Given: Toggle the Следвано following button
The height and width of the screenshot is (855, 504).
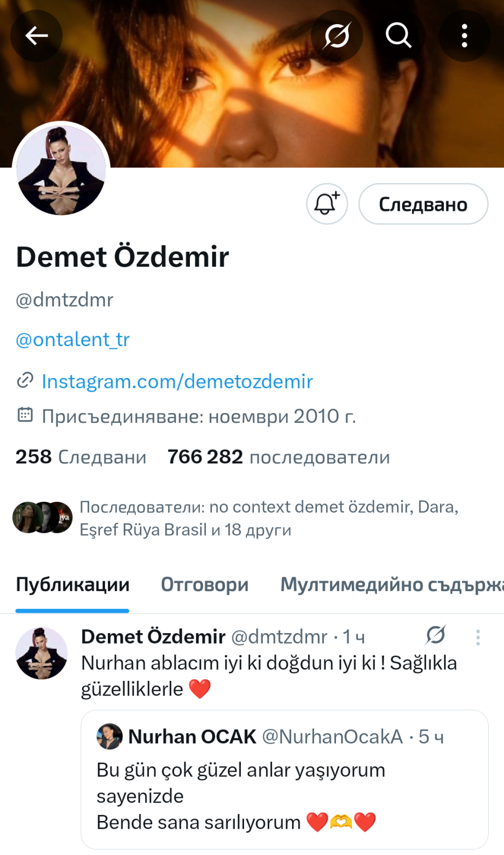Looking at the screenshot, I should (x=423, y=204).
